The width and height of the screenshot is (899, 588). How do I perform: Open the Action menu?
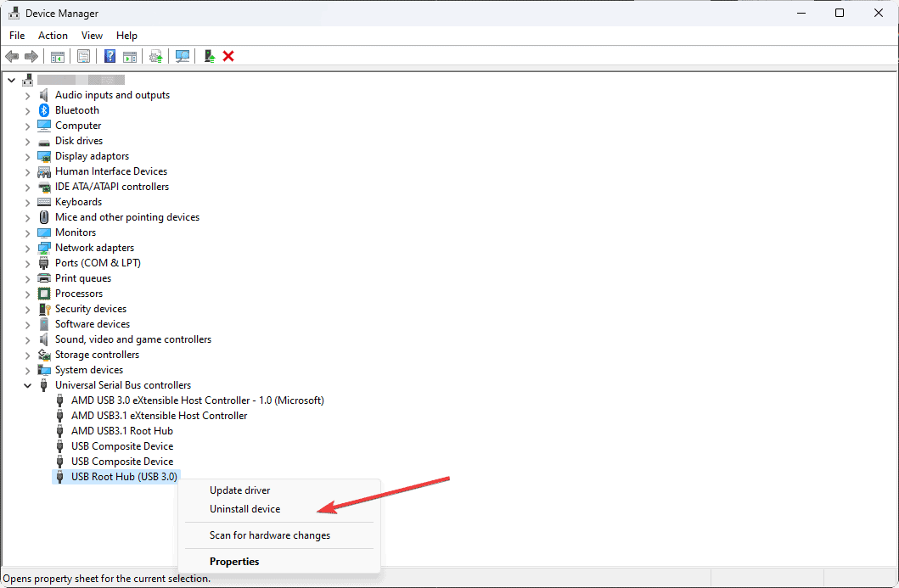coord(53,36)
